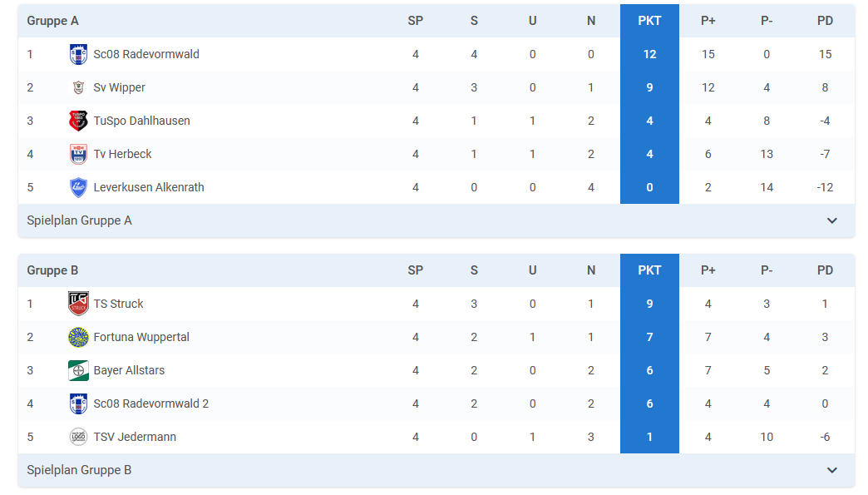The height and width of the screenshot is (495, 868).
Task: Click the PD column header in Gruppe A
Action: point(825,21)
